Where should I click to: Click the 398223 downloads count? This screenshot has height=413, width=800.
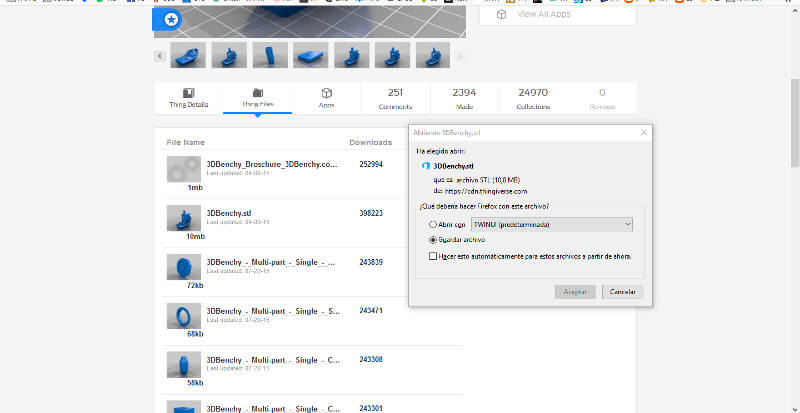pos(371,213)
